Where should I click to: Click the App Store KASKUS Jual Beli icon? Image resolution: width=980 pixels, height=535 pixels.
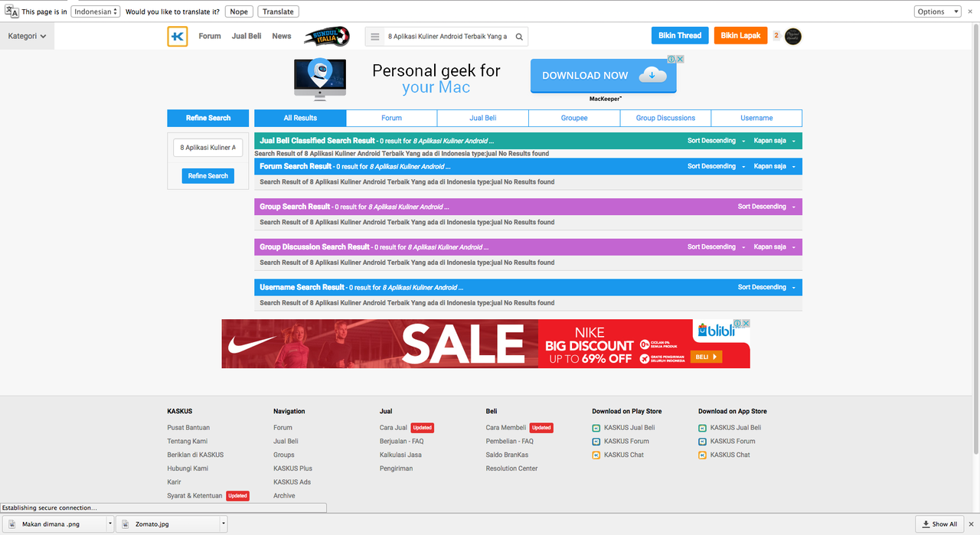[x=703, y=428]
